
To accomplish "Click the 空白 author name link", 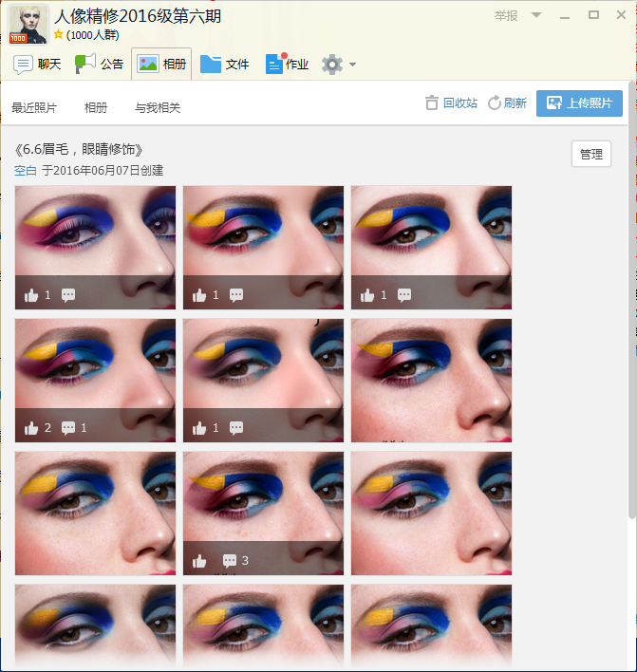I will click(x=26, y=171).
